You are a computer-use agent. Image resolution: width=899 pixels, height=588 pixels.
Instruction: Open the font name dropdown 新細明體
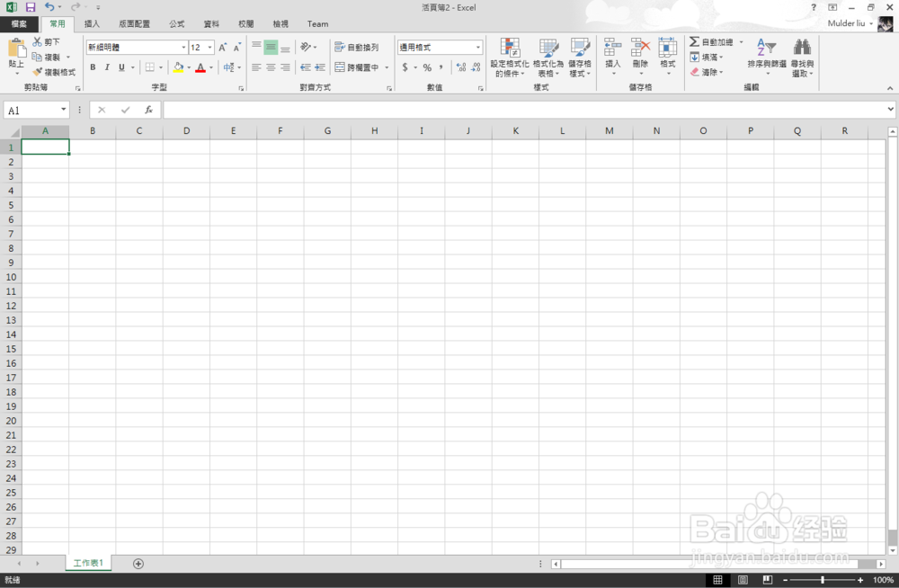pos(183,47)
